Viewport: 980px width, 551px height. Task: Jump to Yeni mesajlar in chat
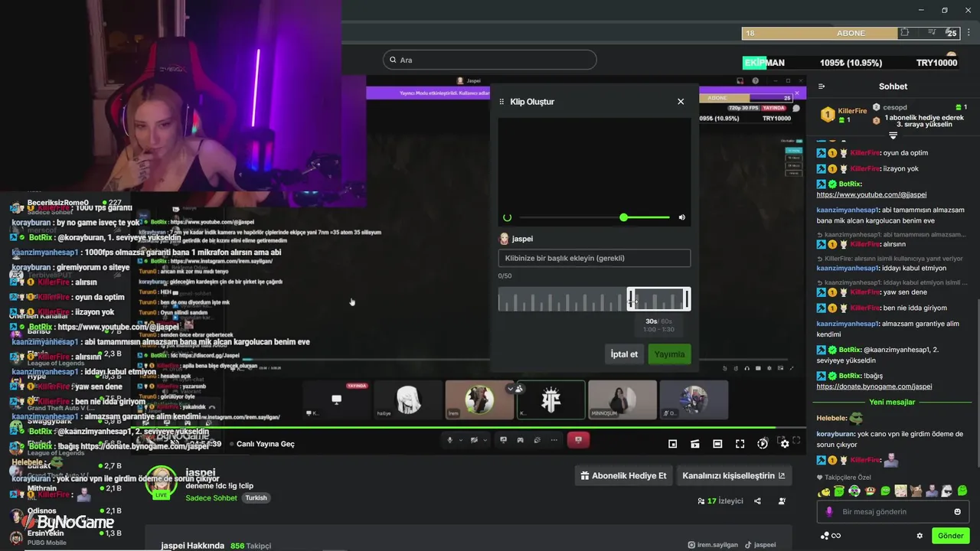[x=892, y=402]
